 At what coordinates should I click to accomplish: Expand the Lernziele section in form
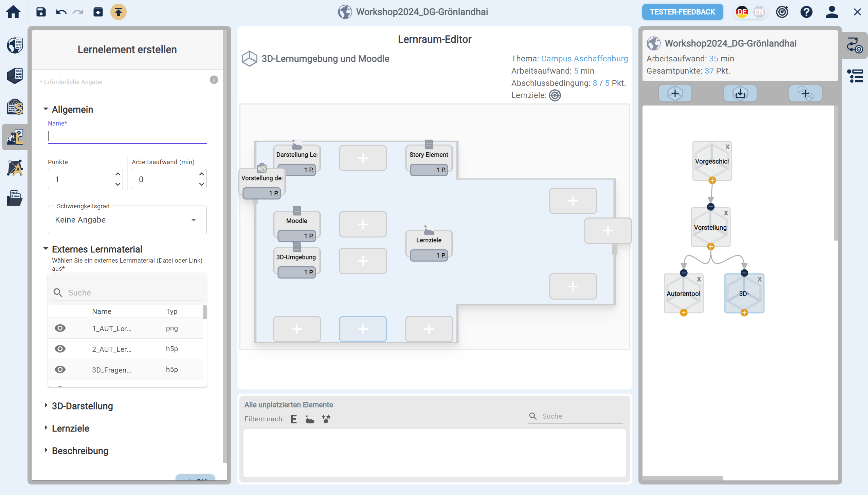(70, 429)
